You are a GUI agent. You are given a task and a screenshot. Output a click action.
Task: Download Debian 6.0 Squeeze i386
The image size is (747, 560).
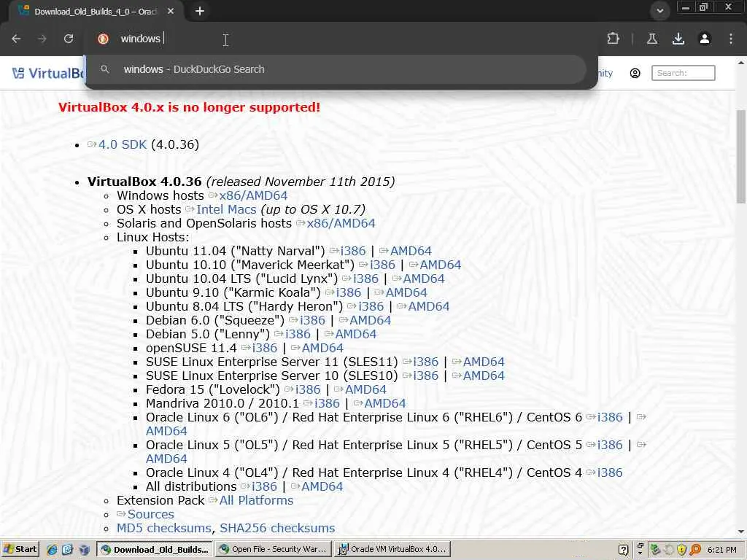pyautogui.click(x=312, y=320)
